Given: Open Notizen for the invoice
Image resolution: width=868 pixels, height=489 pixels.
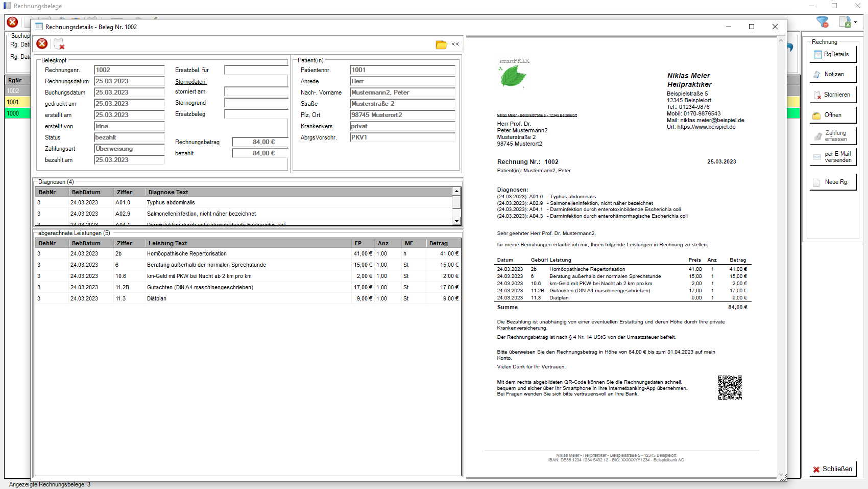Looking at the screenshot, I should click(832, 75).
